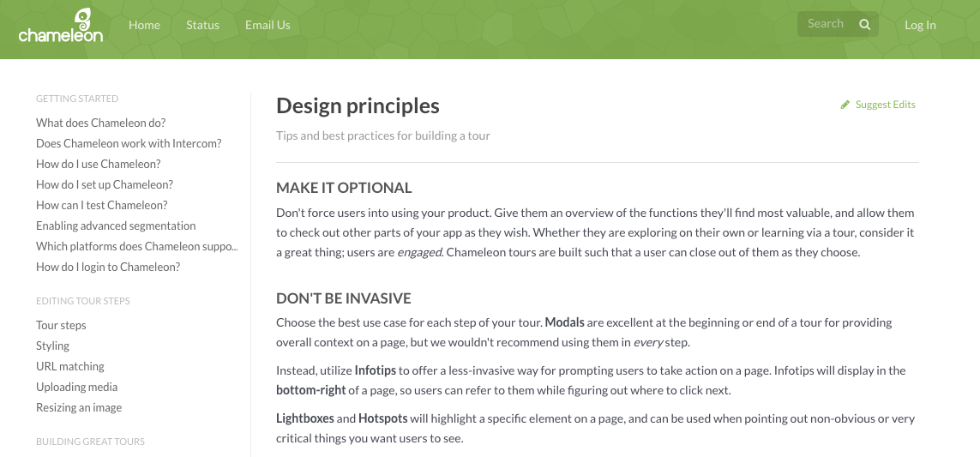This screenshot has height=457, width=980.
Task: Click the Log In button
Action: tap(920, 25)
